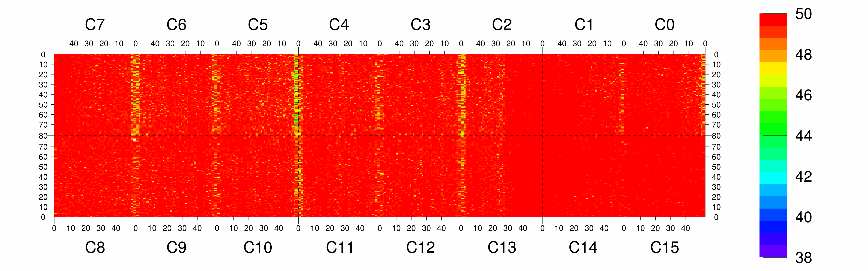Pick the purple bottom color bar segment
Image resolution: width=868 pixels, height=271 pixels.
tap(773, 251)
